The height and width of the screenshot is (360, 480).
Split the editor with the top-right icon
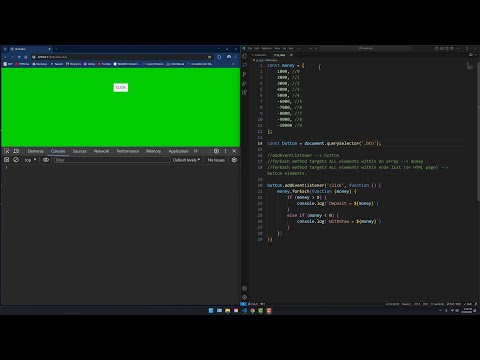[x=471, y=55]
